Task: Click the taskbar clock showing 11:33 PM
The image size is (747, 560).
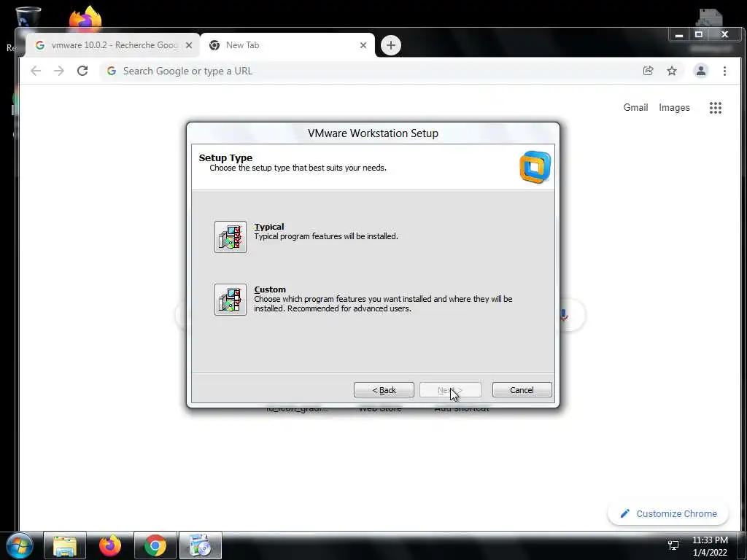Action: [x=710, y=546]
